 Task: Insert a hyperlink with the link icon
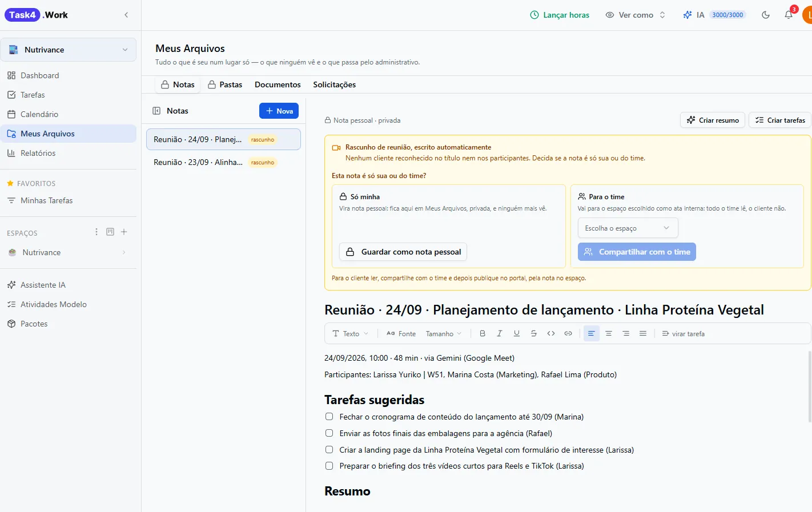(x=568, y=333)
